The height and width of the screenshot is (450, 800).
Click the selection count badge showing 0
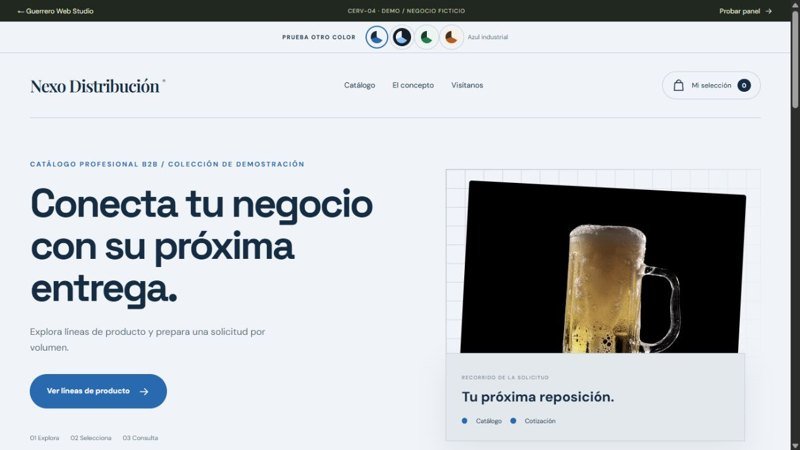(x=744, y=85)
